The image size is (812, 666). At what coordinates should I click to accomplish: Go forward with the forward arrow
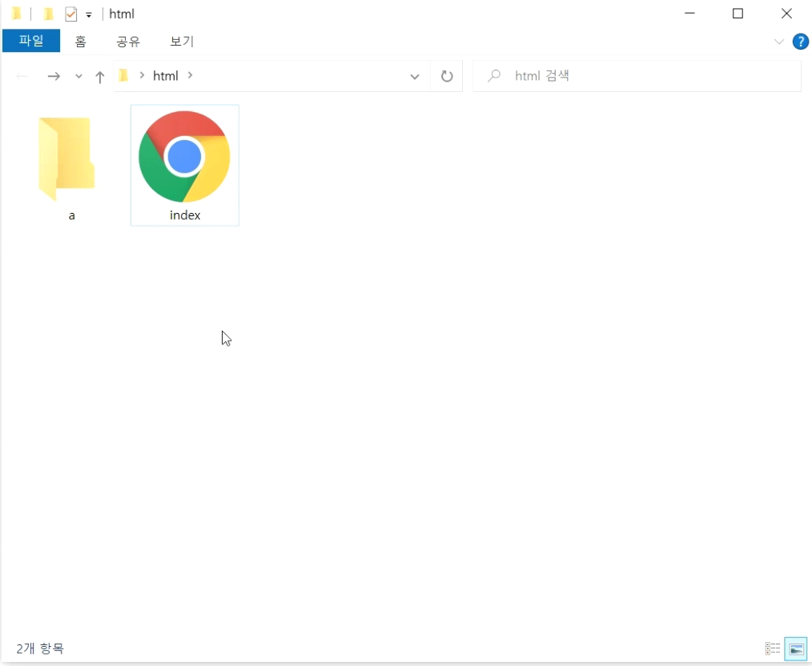pos(54,77)
